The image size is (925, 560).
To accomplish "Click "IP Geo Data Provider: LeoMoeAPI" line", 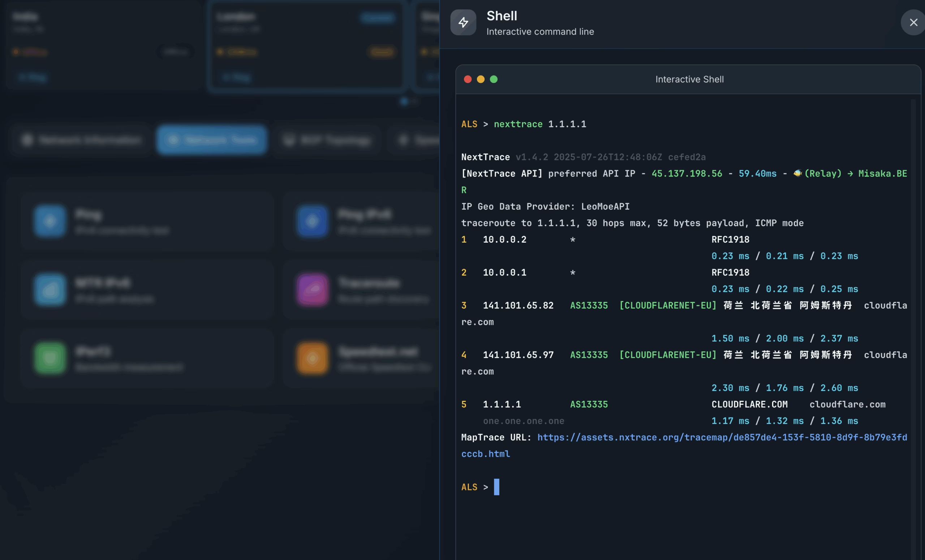I will tap(545, 207).
